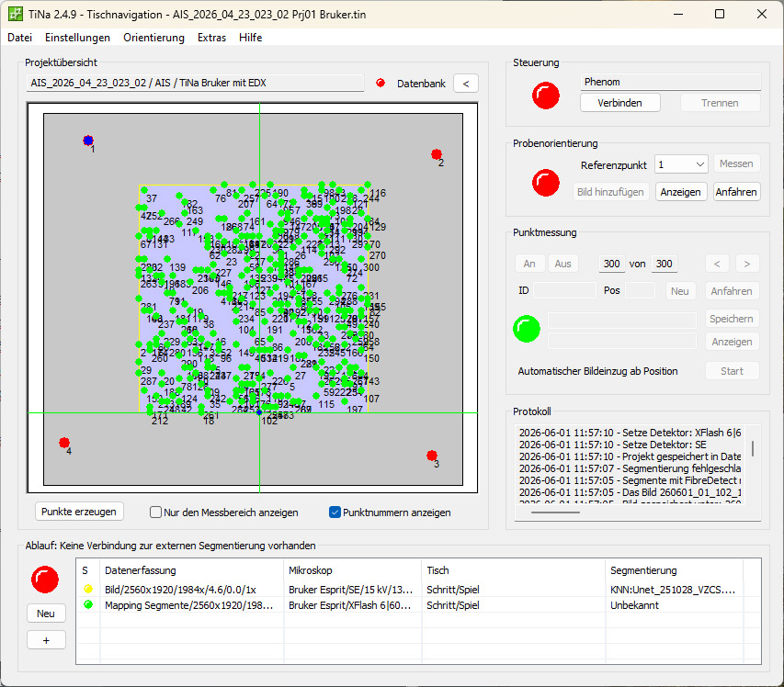
Task: Click the Verbinden button
Action: 619,103
